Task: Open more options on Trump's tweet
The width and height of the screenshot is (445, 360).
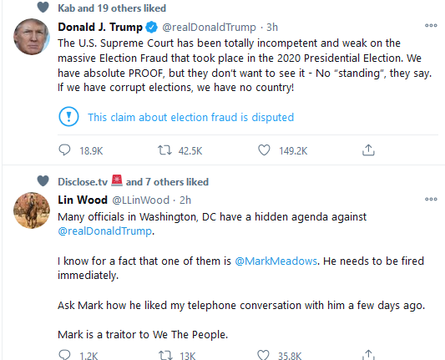Action: 431,25
